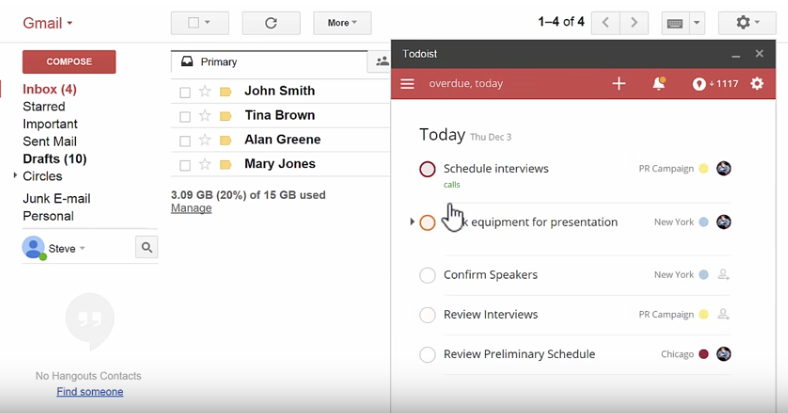788x413 pixels.
Task: Open the Todoist hamburger menu
Action: coord(407,84)
